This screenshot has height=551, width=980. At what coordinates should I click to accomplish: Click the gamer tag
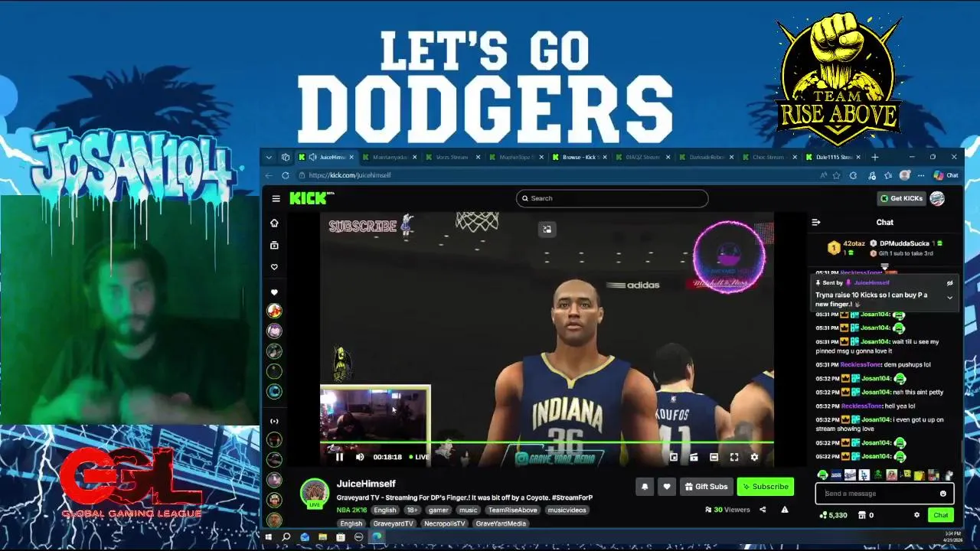click(439, 510)
